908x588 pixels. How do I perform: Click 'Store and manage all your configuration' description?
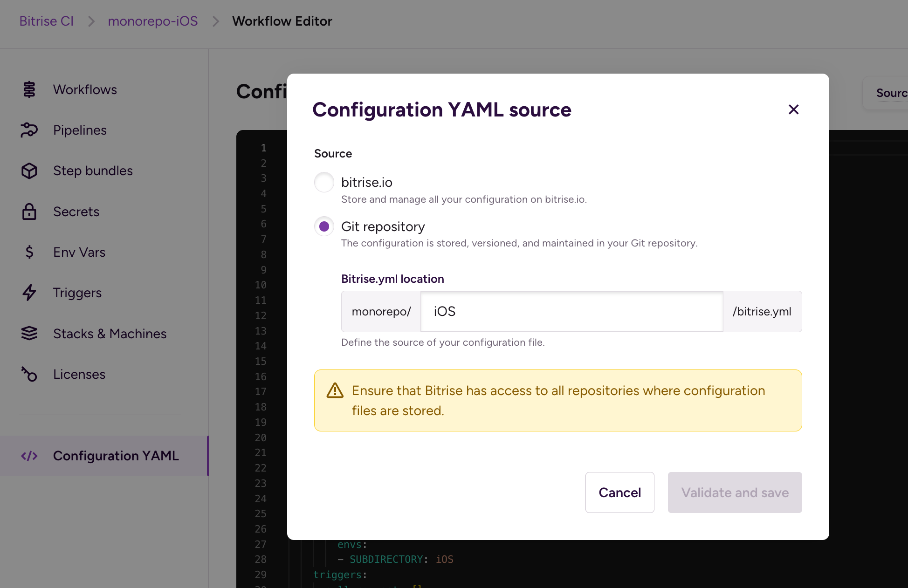coord(464,199)
